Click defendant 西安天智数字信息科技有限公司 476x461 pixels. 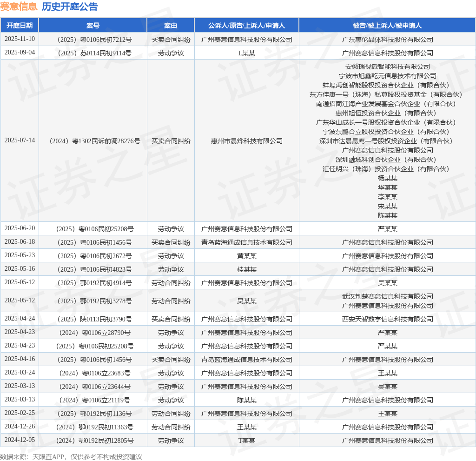point(387,319)
